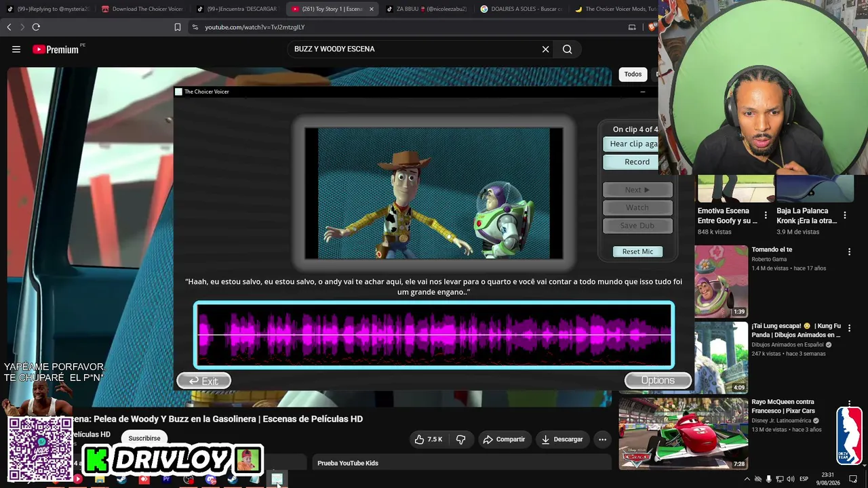Subscribe with the Suscribirse button
The height and width of the screenshot is (488, 868).
(x=144, y=439)
